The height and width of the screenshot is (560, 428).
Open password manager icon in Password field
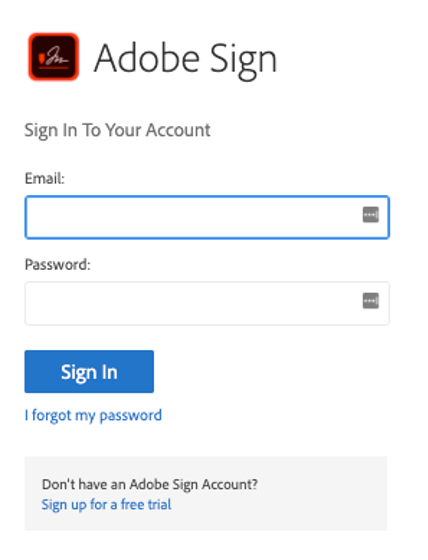(x=370, y=301)
